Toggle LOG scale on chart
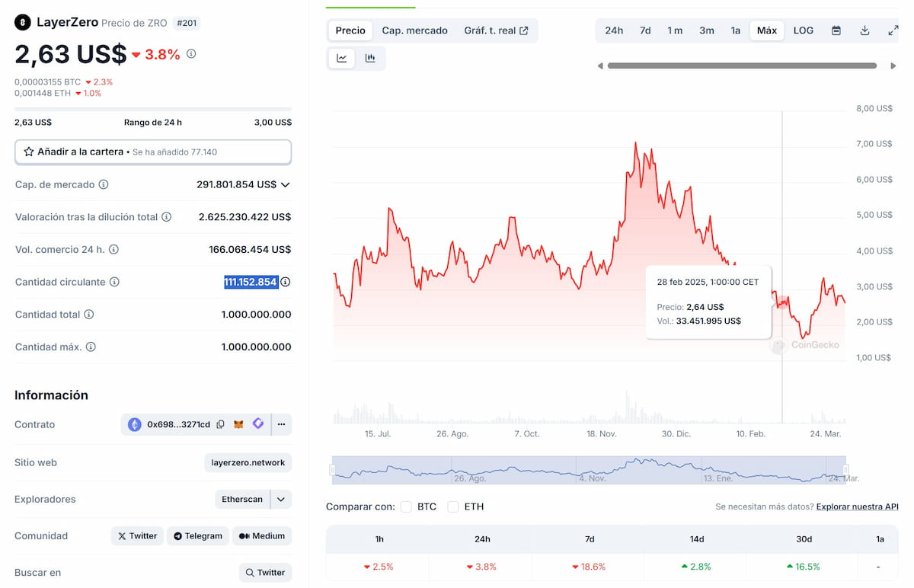Image resolution: width=914 pixels, height=588 pixels. click(803, 30)
